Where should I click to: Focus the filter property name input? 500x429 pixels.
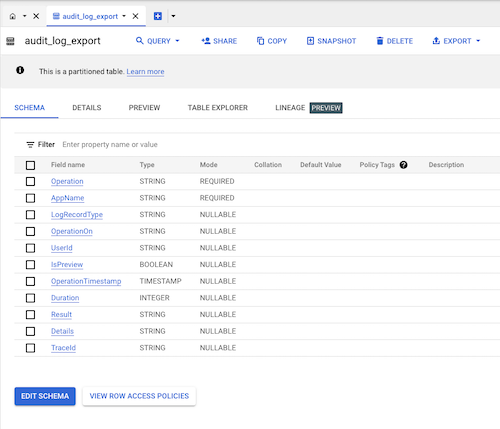click(x=110, y=145)
